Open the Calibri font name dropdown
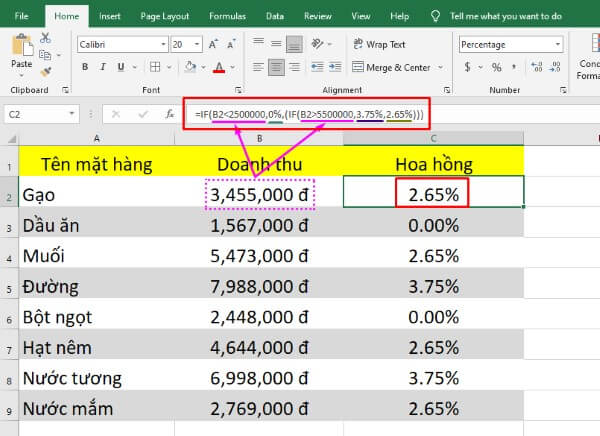The height and width of the screenshot is (436, 600). 163,44
